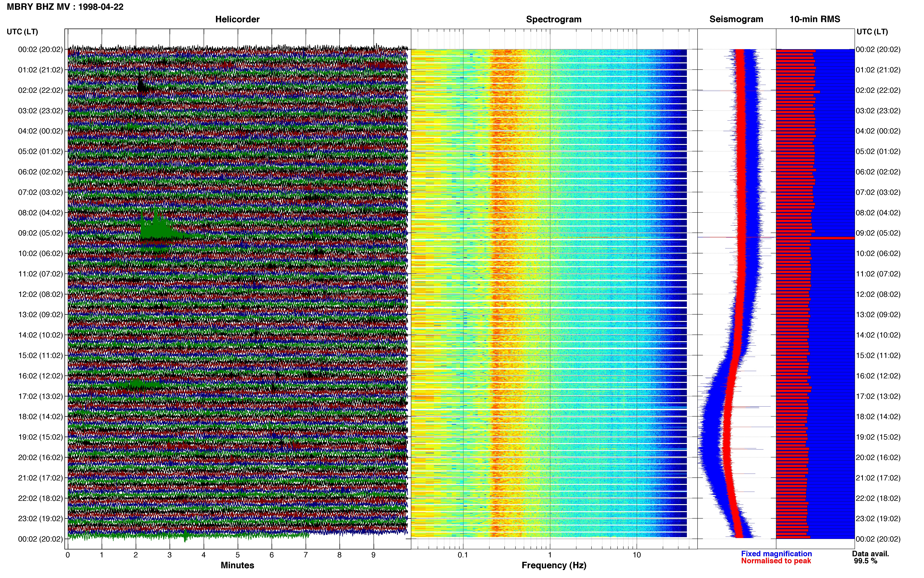Click the Data avail. label
This screenshot has width=924, height=578.
click(870, 554)
